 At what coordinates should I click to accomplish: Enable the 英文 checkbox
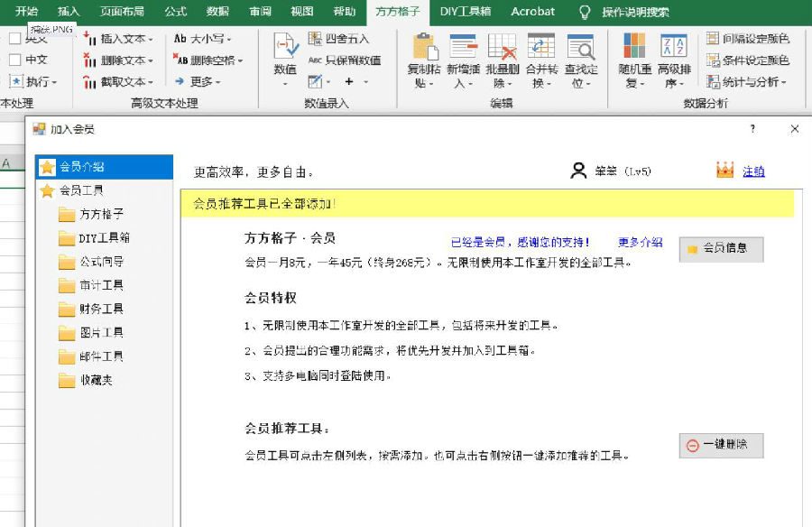tap(16, 38)
